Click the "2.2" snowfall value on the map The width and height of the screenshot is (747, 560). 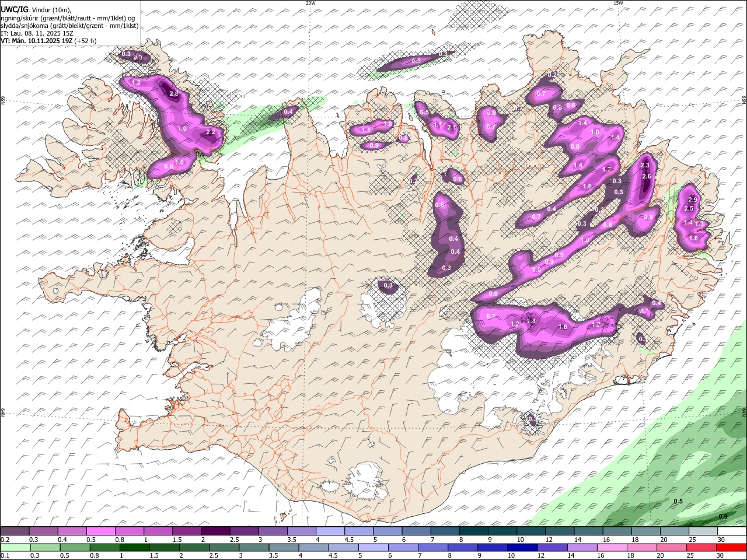click(211, 132)
